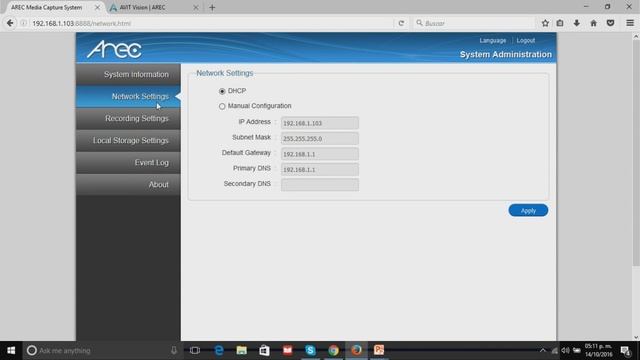Open the taskbar clock and date
Viewport: 640px width, 360px height.
pyautogui.click(x=599, y=351)
